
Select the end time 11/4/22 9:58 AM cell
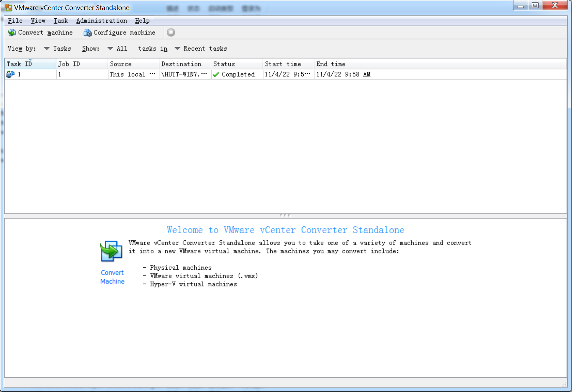tap(343, 74)
